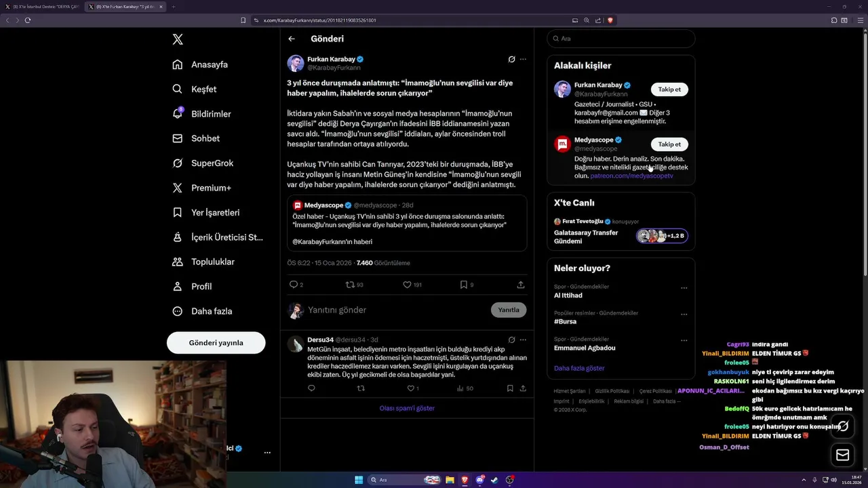Open Premium+ page
This screenshot has height=488, width=868.
click(201, 188)
